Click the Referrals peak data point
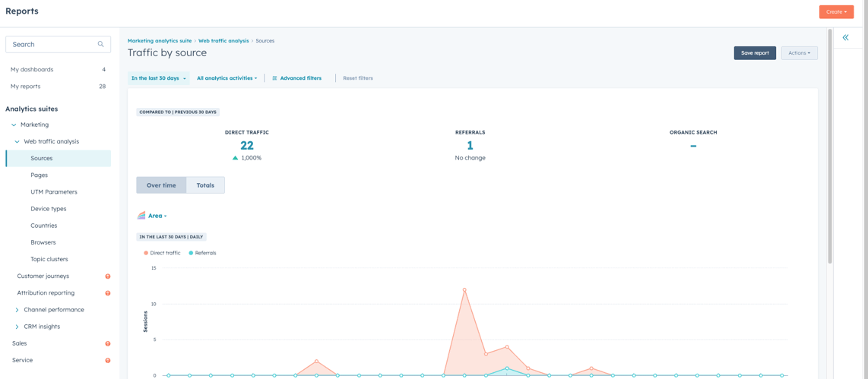Screen dimensions: 868x379 point(507,368)
